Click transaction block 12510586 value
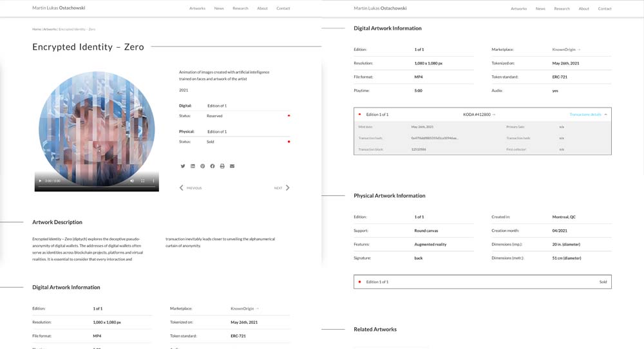This screenshot has width=644, height=349. (x=419, y=149)
